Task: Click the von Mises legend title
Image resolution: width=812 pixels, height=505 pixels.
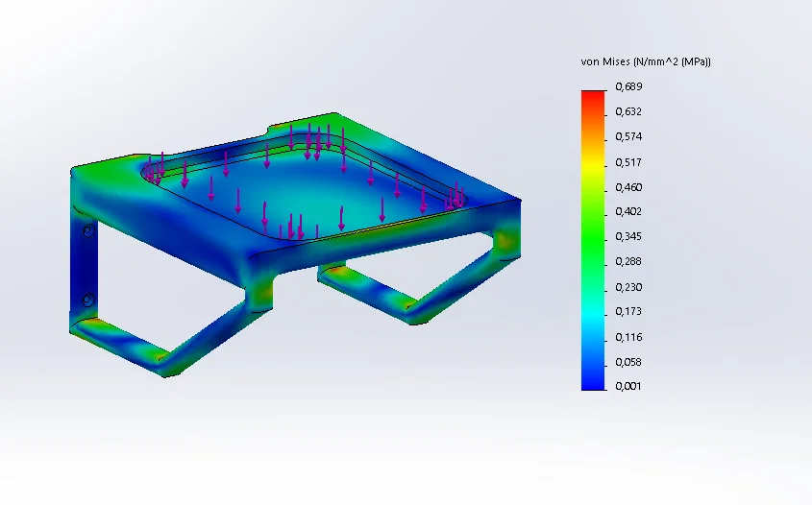Action: point(646,61)
